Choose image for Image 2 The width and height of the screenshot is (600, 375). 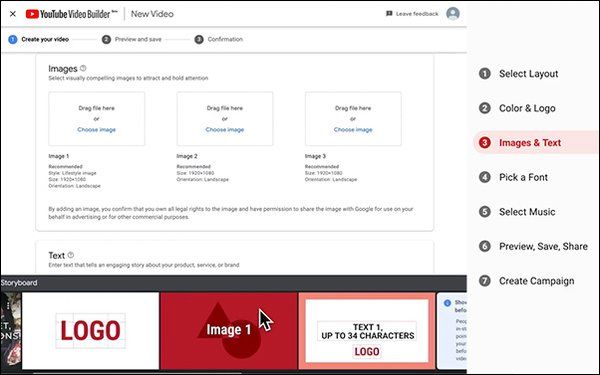point(225,130)
